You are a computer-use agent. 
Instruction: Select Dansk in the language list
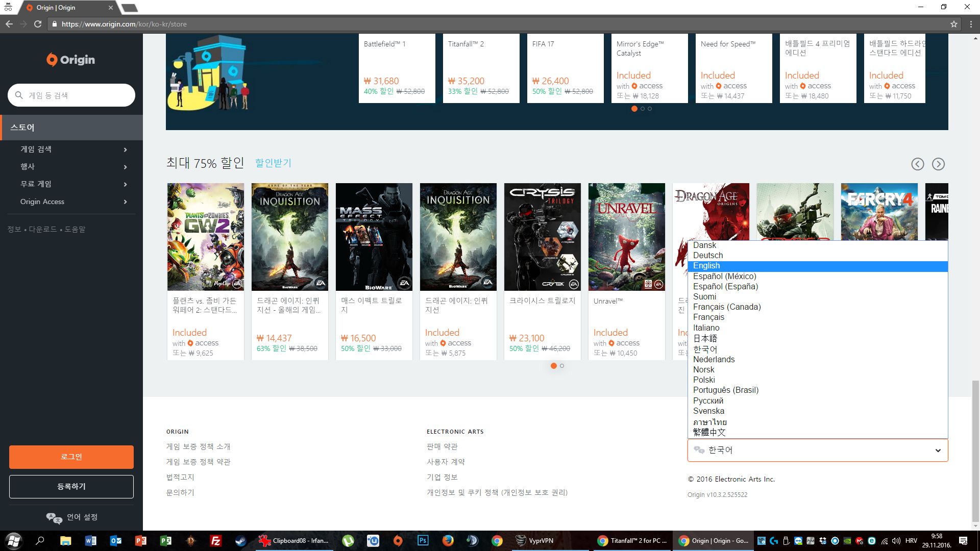pyautogui.click(x=818, y=245)
